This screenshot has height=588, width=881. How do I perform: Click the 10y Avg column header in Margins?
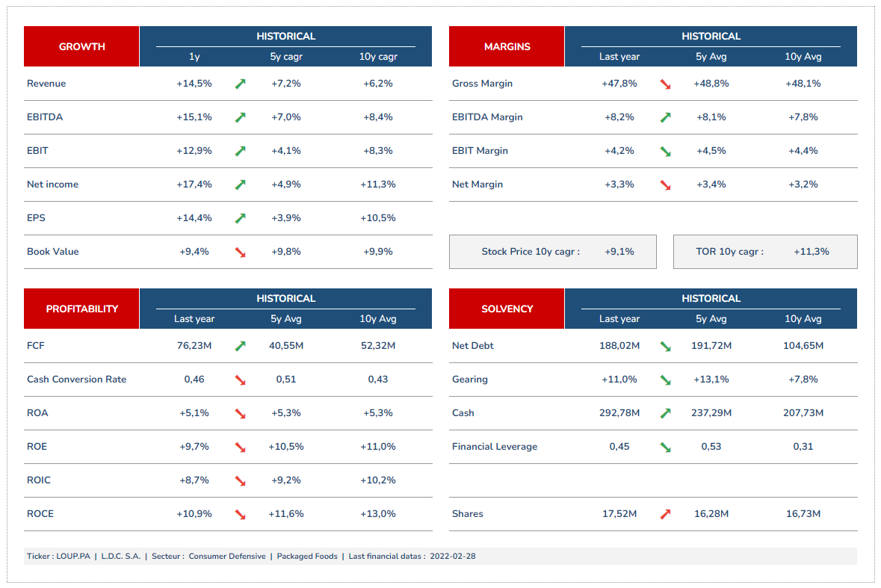803,57
